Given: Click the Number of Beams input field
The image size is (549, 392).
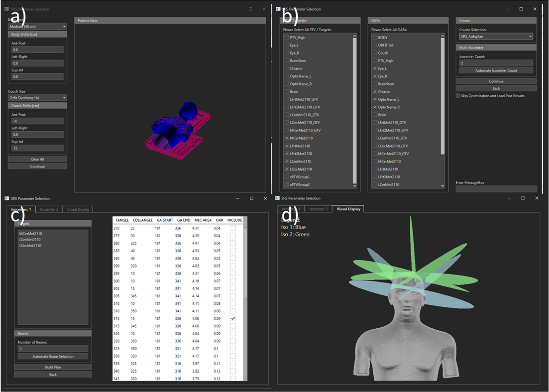Looking at the screenshot, I should coord(52,348).
